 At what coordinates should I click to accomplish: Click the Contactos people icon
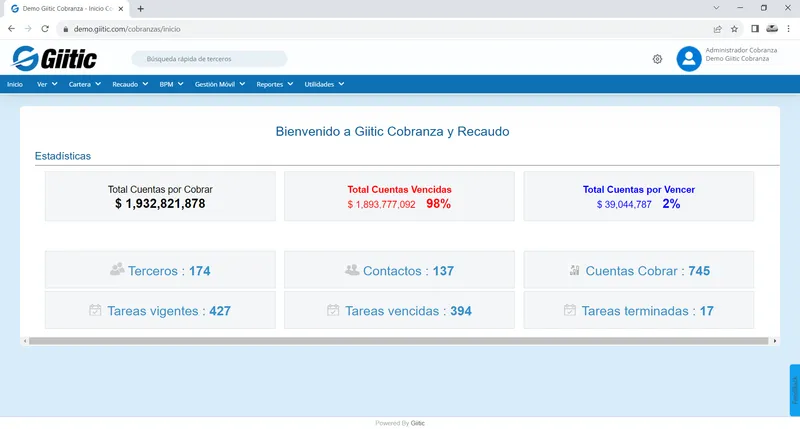352,269
